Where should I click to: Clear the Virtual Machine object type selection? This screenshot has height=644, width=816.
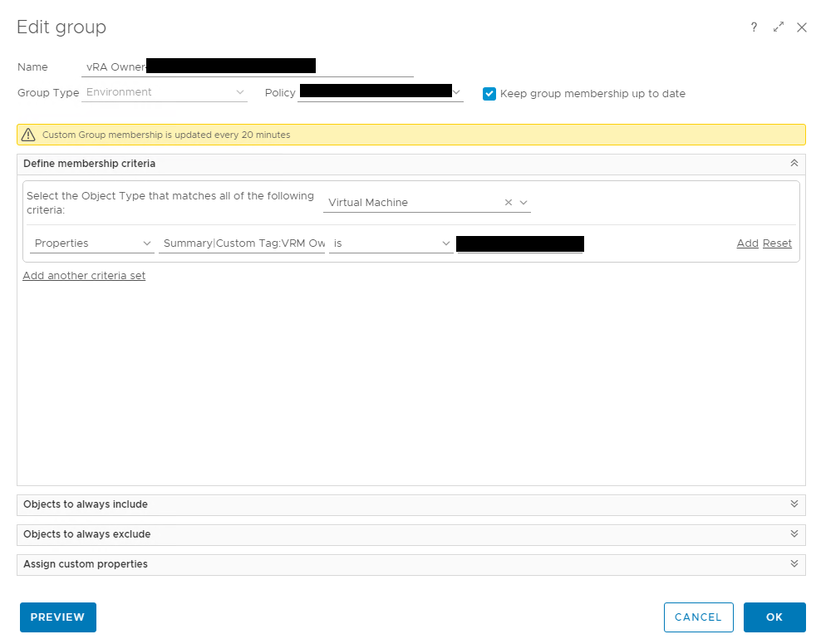509,203
